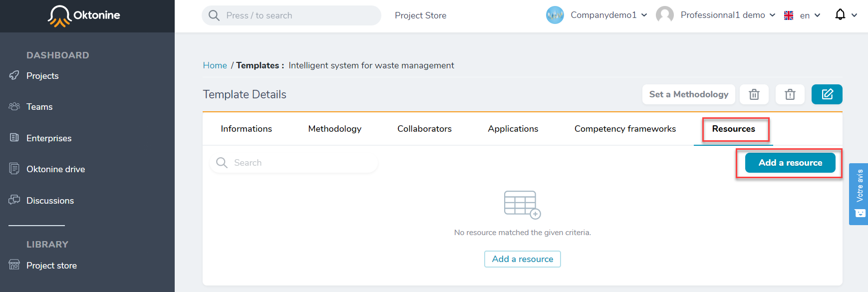Switch to the Competency frameworks tab

point(625,129)
